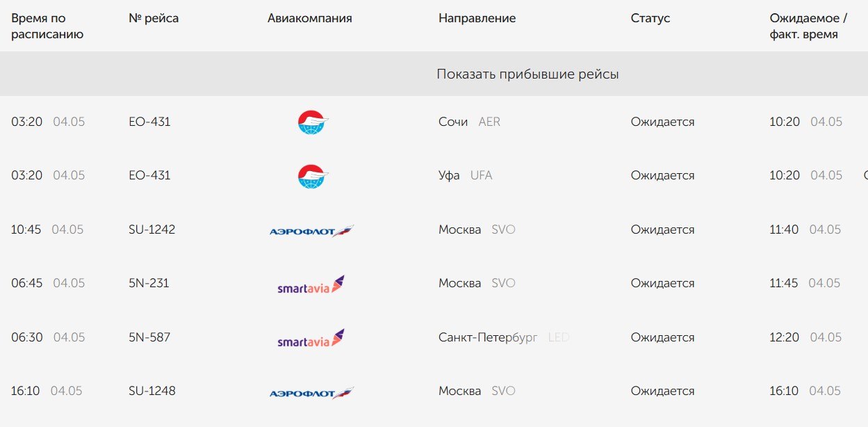Screen dimensions: 868x427
Task: Select flight SU-1248 number
Action: (152, 391)
